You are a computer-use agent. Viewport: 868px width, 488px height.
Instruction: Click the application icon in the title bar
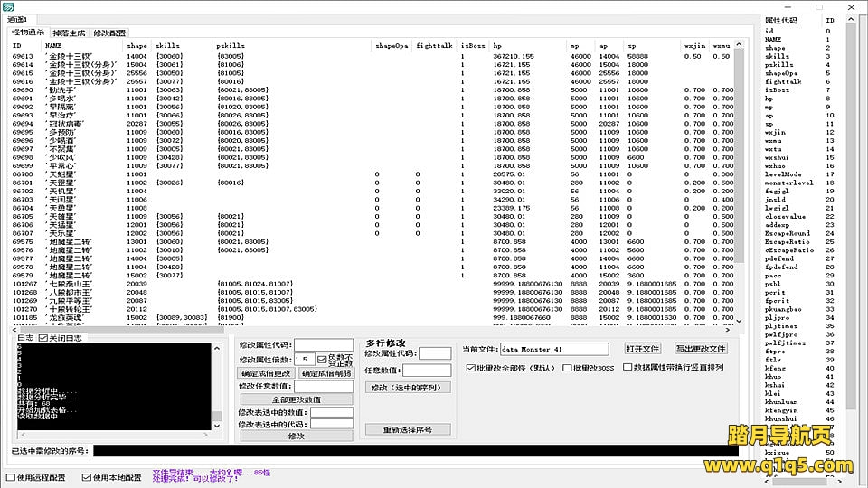(x=7, y=5)
